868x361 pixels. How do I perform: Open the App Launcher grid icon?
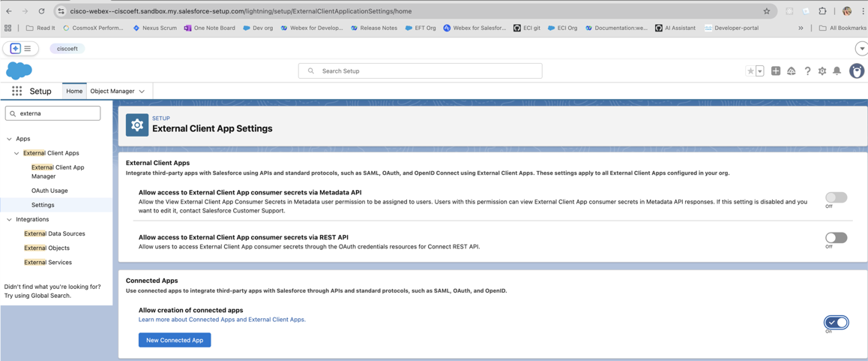click(x=16, y=91)
